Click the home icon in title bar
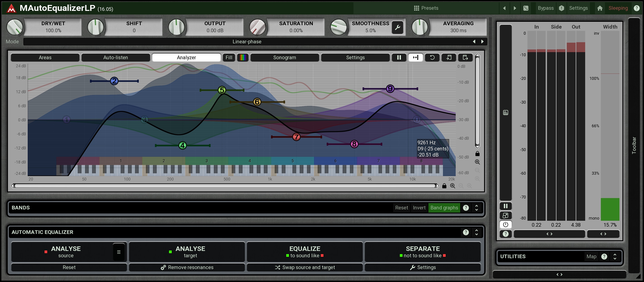644x282 pixels. click(600, 8)
